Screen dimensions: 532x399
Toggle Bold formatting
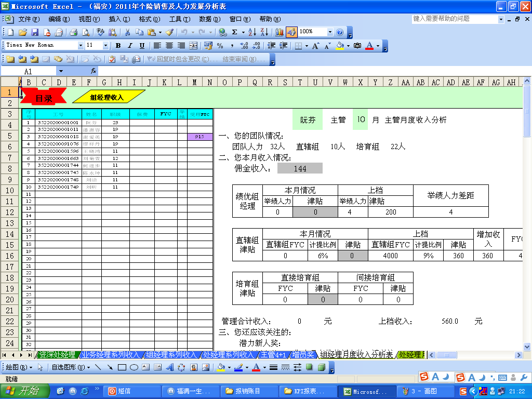118,46
